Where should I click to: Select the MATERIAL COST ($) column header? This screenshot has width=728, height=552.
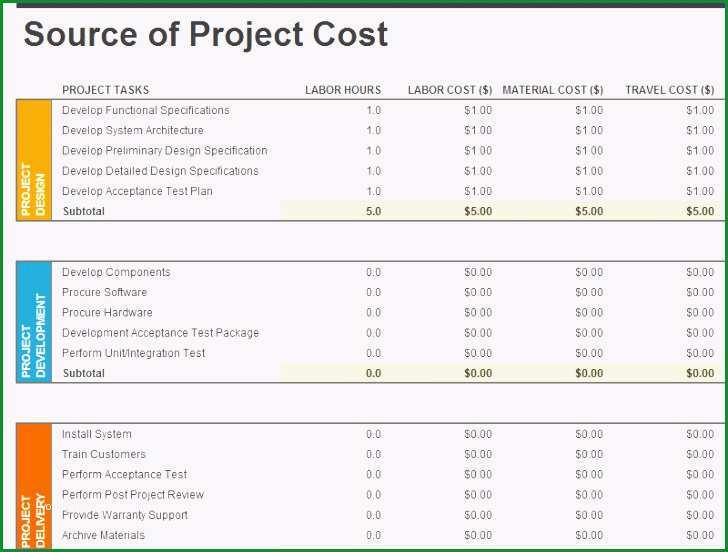click(x=552, y=90)
